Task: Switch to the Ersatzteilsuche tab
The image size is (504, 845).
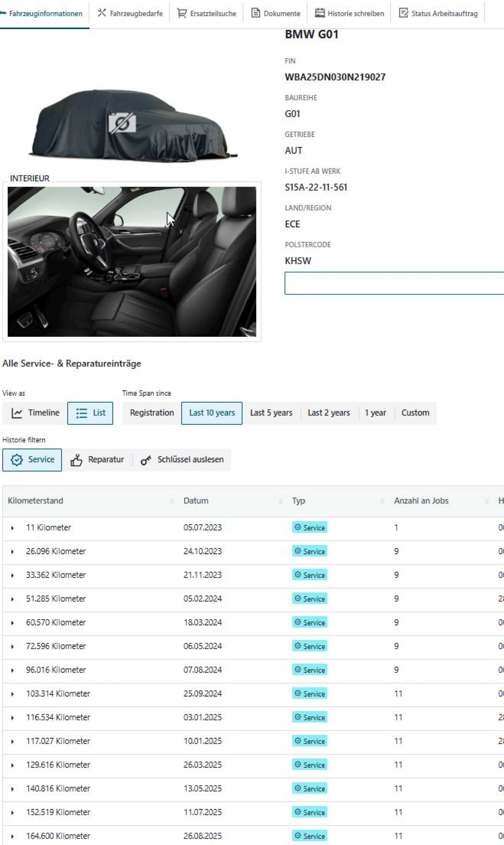Action: click(213, 14)
